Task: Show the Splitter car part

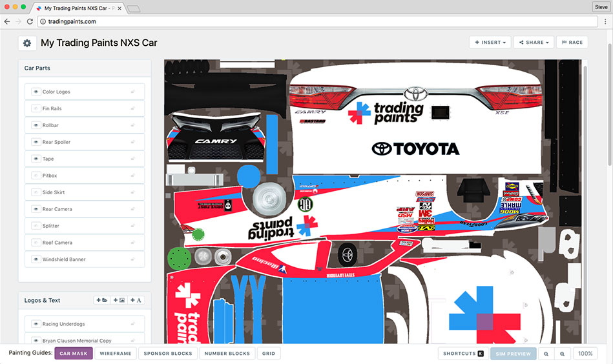Action: [36, 226]
